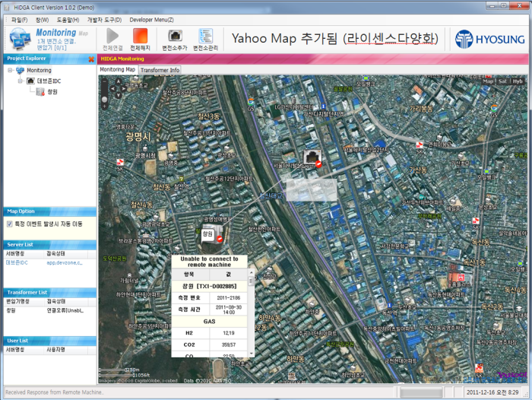Collapse the Monitoring tree node

point(10,70)
